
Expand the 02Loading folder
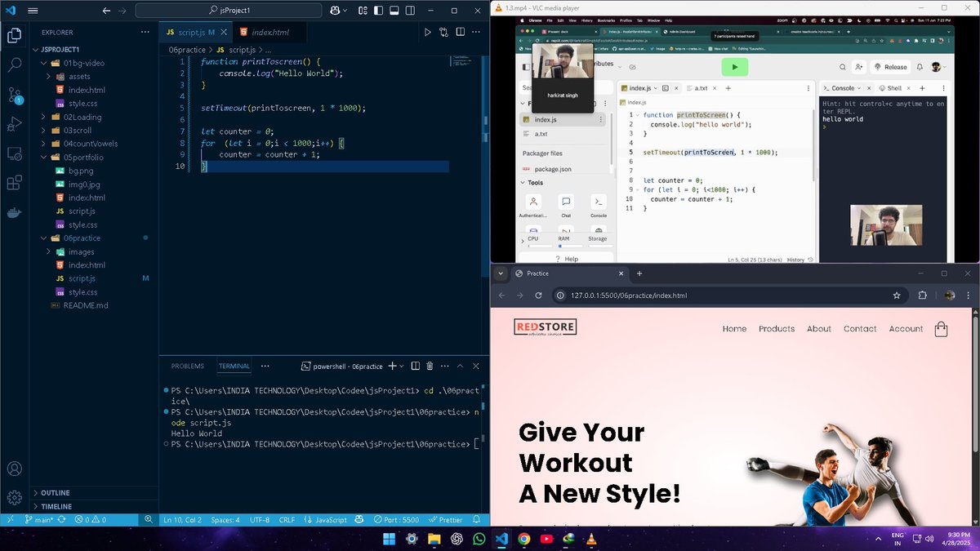tap(44, 117)
